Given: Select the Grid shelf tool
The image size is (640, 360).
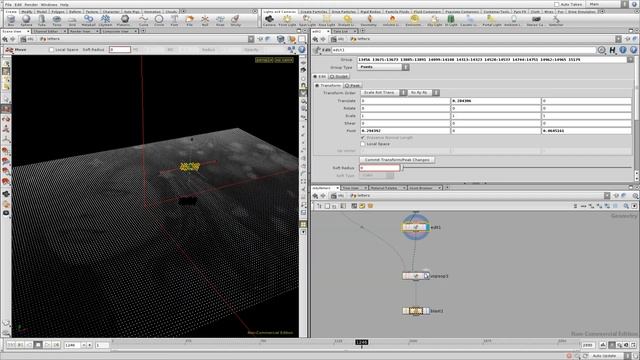Looking at the screenshot, I should (x=72, y=20).
